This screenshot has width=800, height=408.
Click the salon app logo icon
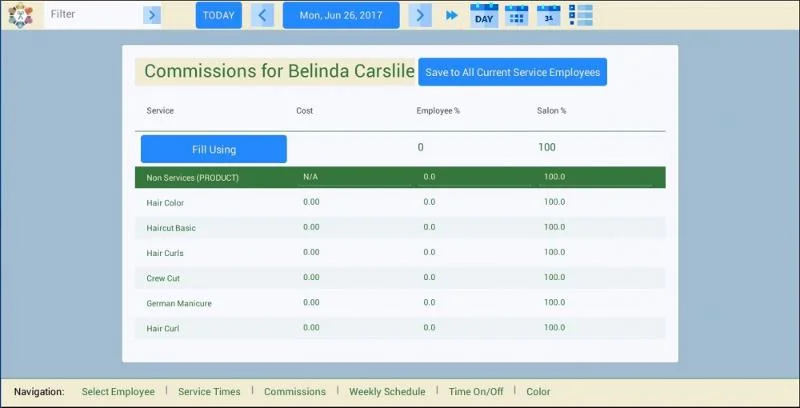17,15
